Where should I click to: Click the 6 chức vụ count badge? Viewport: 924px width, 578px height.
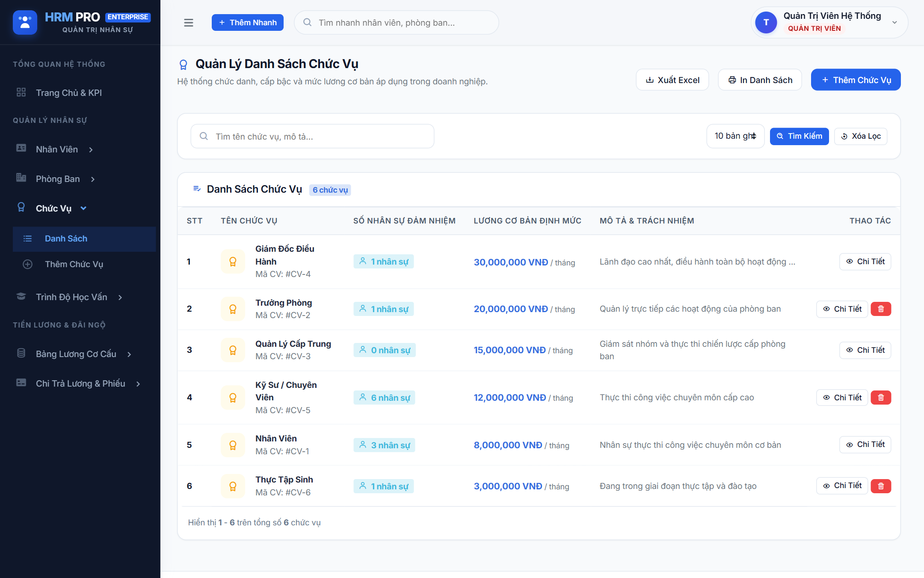pyautogui.click(x=330, y=190)
